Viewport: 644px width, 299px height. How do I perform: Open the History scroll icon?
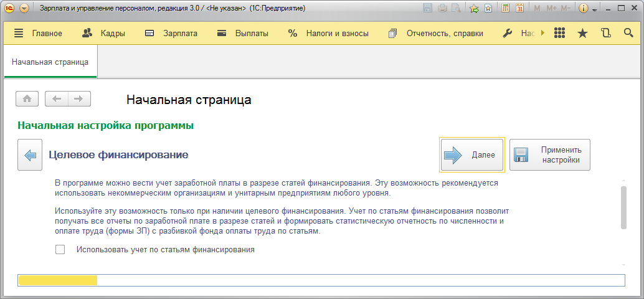605,34
